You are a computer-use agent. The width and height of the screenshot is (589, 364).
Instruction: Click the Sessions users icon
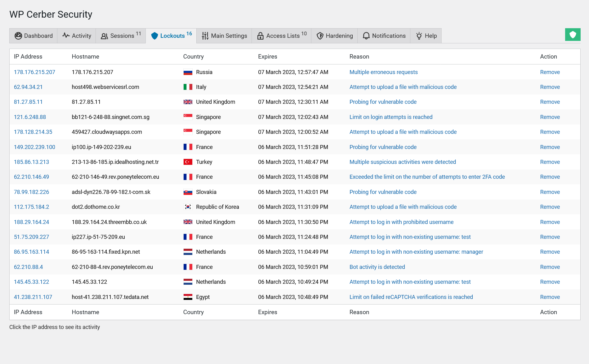[x=104, y=36]
